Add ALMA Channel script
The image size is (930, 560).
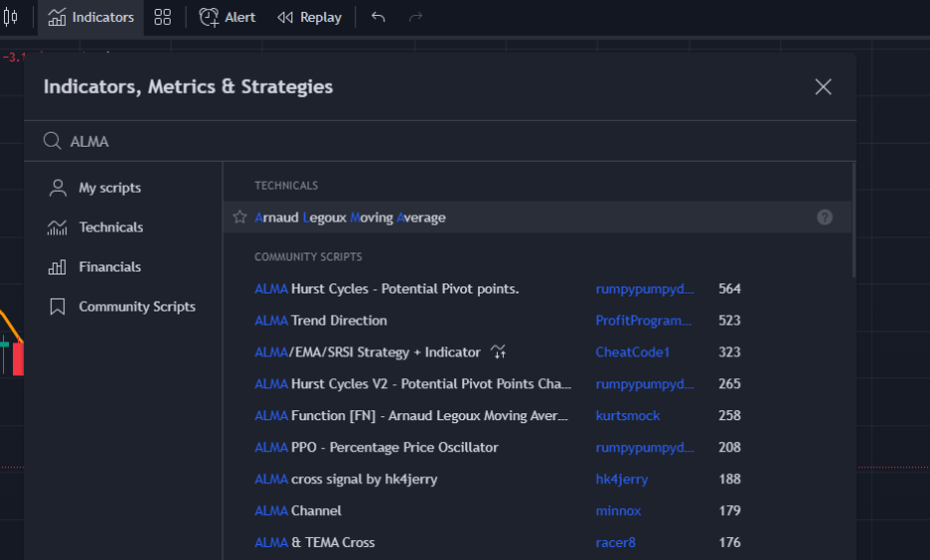(x=298, y=510)
